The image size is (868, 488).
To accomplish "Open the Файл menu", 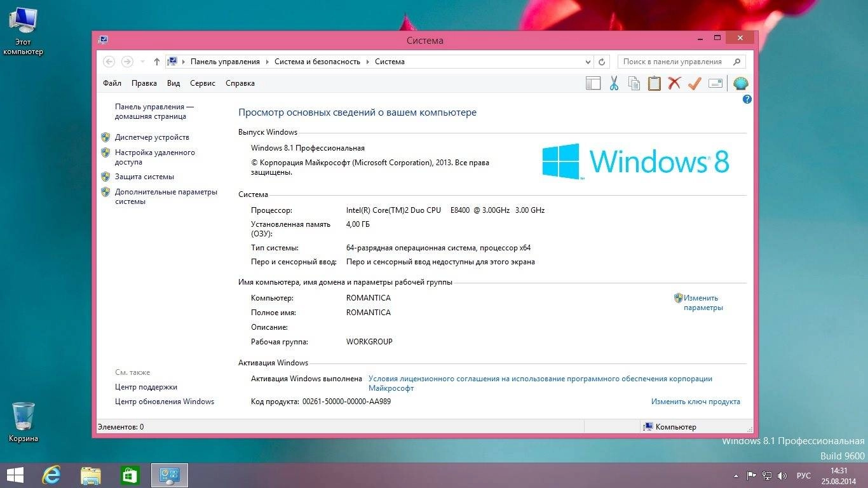I will coord(112,83).
